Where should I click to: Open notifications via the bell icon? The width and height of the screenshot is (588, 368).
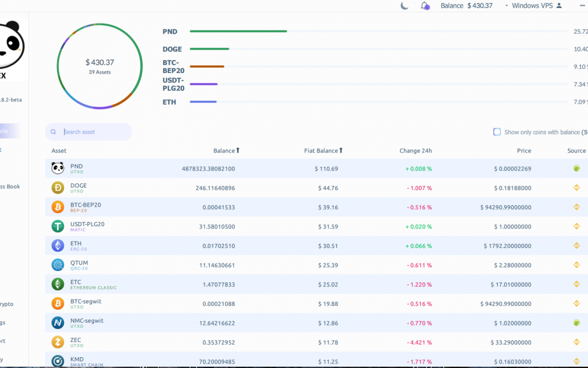(425, 5)
